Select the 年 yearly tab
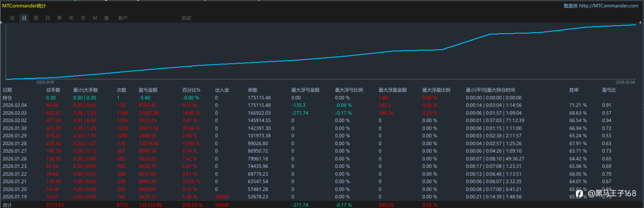This screenshot has height=208, width=644. pyautogui.click(x=71, y=18)
